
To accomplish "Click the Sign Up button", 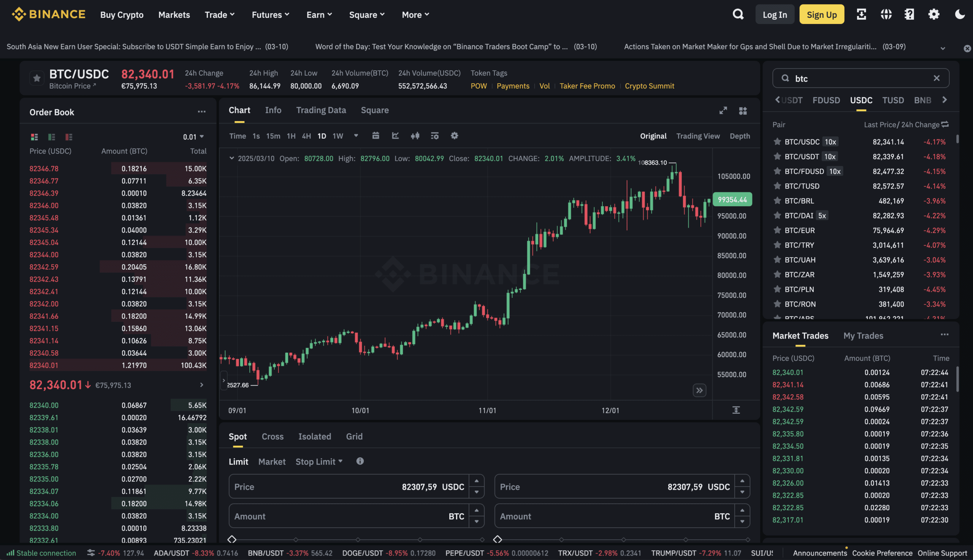I will pos(821,14).
